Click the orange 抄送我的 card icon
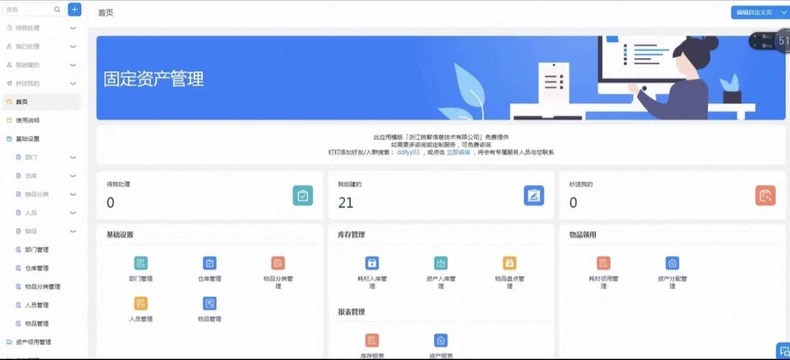The width and height of the screenshot is (790, 360). (765, 195)
